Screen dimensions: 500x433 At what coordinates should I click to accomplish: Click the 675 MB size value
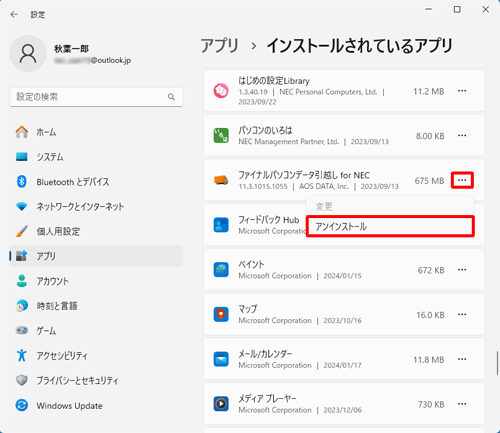429,181
